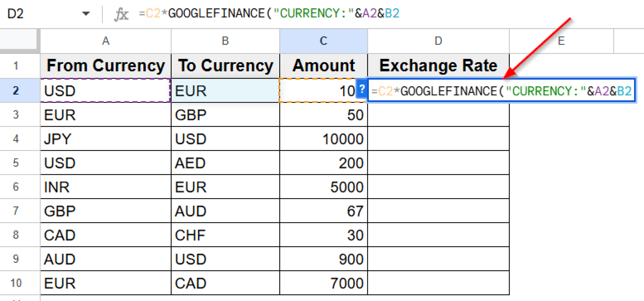Select the Amount cell showing 10000
644x301 pixels.
tap(323, 139)
